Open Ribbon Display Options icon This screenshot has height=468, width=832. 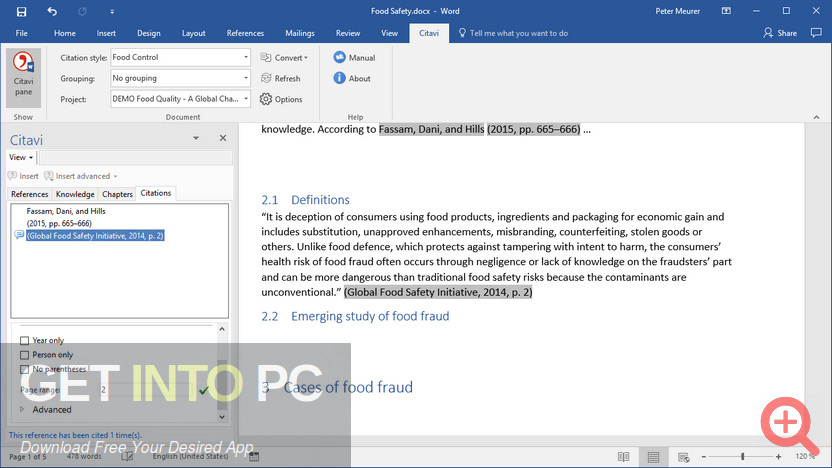click(726, 11)
